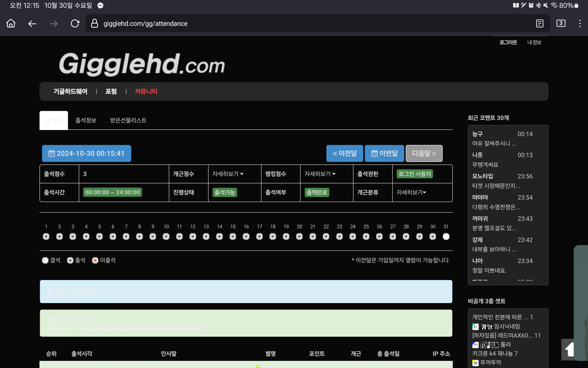Open the 기글하드웨어 menu

[x=70, y=91]
